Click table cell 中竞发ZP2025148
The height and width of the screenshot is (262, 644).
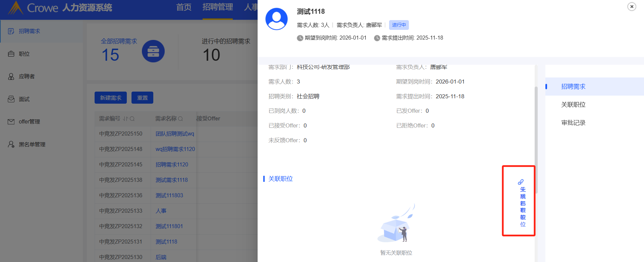click(x=121, y=149)
